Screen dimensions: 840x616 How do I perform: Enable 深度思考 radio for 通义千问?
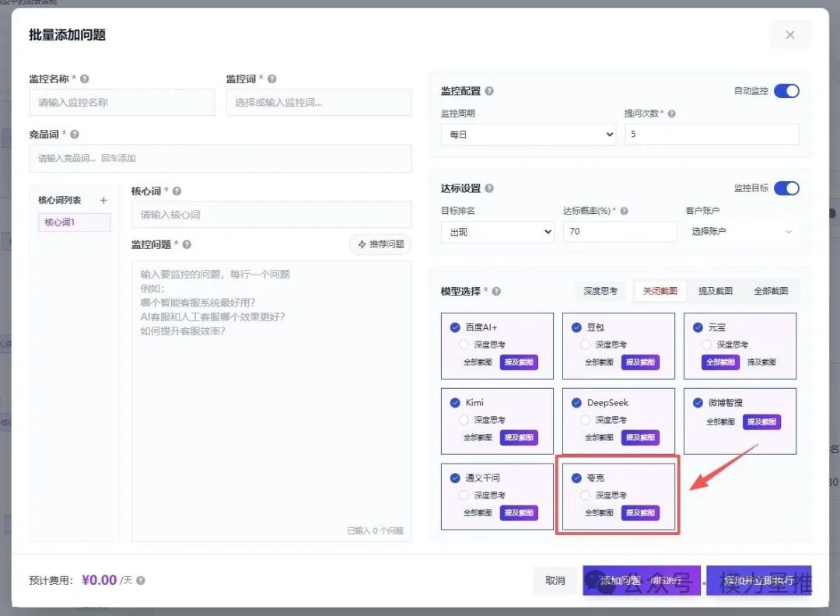[464, 495]
